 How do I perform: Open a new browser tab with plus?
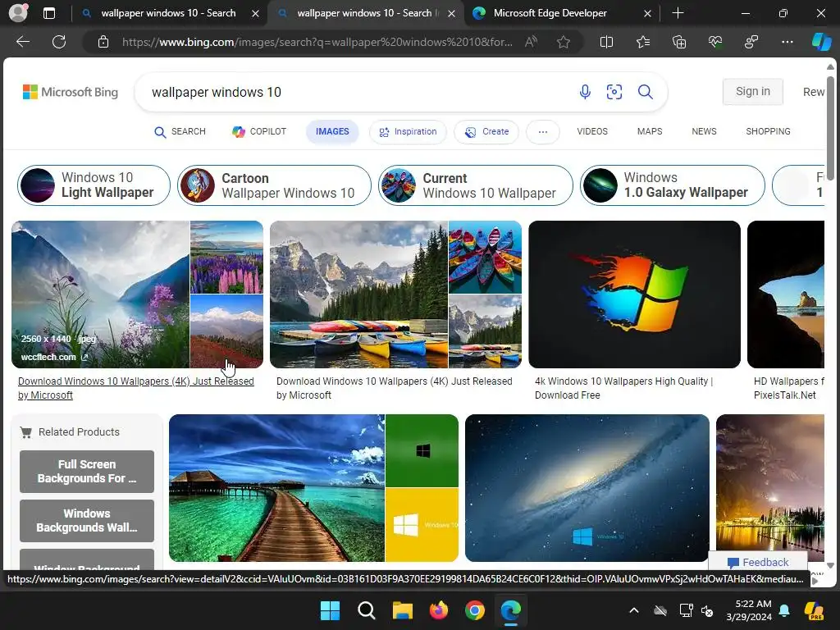pyautogui.click(x=678, y=13)
